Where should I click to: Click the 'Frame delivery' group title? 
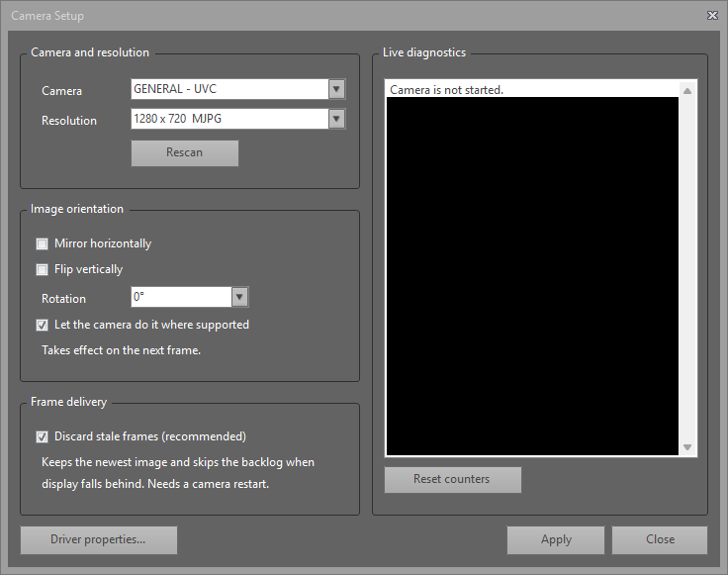tap(68, 402)
